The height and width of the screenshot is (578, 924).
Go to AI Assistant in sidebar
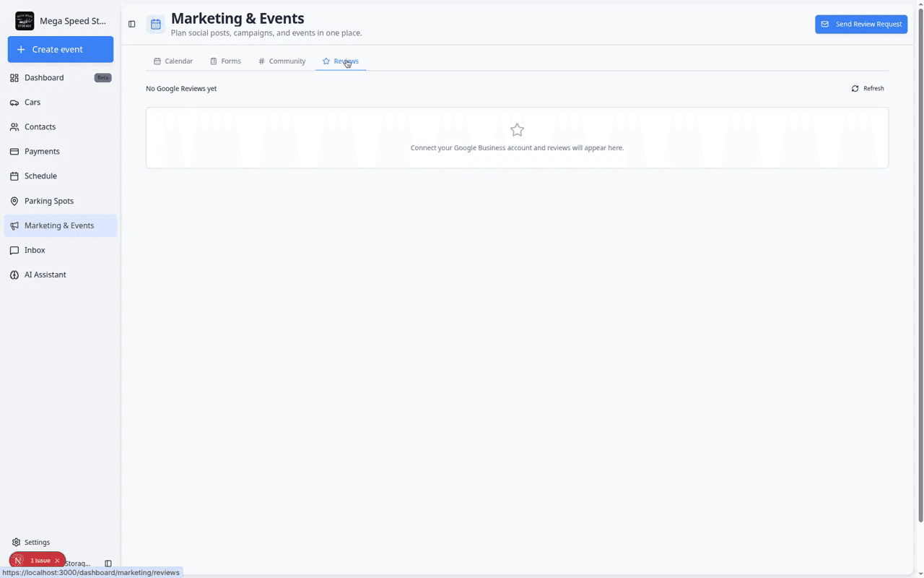[x=45, y=275]
